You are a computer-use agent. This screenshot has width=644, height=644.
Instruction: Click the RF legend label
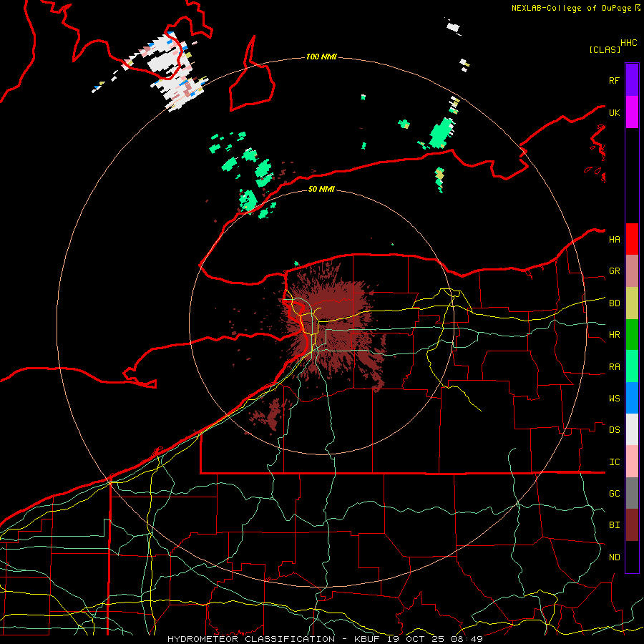click(x=614, y=80)
